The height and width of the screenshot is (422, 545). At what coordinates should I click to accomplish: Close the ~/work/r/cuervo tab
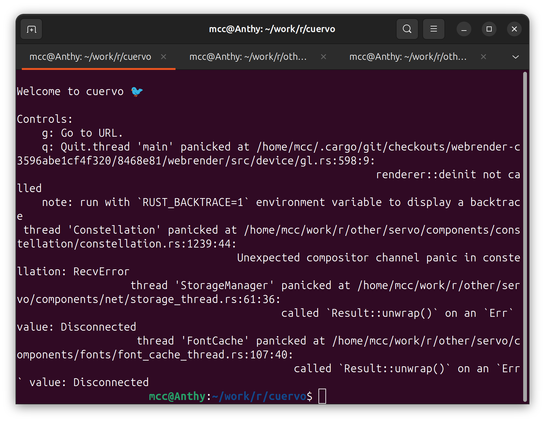pos(163,57)
